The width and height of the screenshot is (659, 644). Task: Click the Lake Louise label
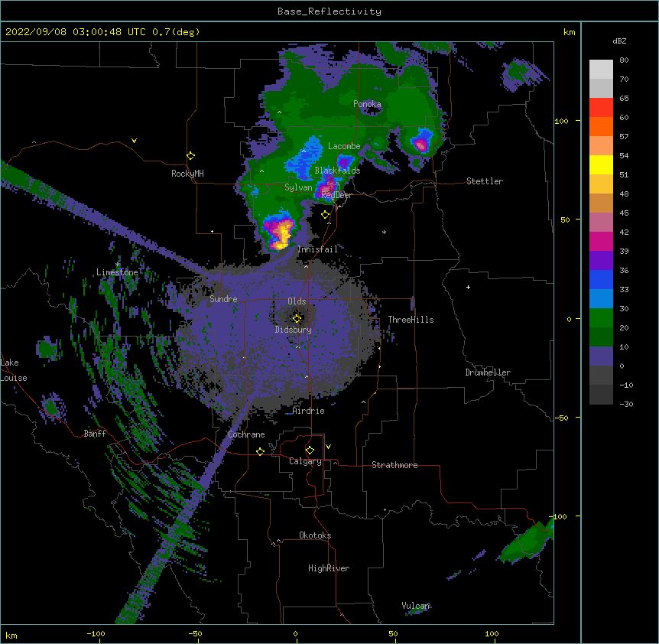click(14, 370)
